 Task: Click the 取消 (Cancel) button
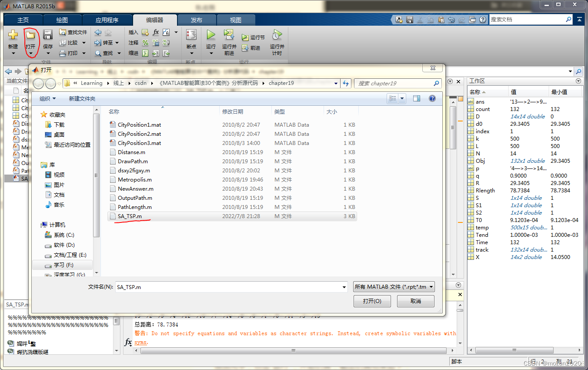[416, 301]
